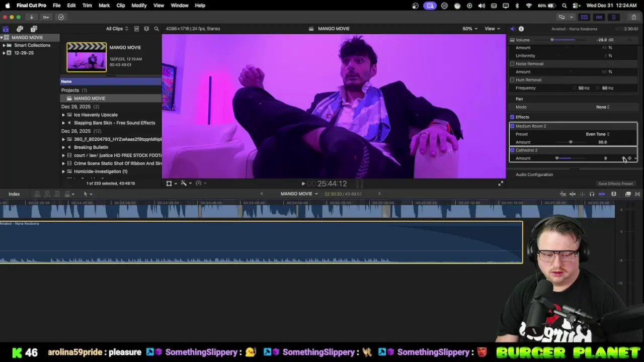Enter viewer full screen mode icon
The image size is (644, 362).
pos(500,184)
